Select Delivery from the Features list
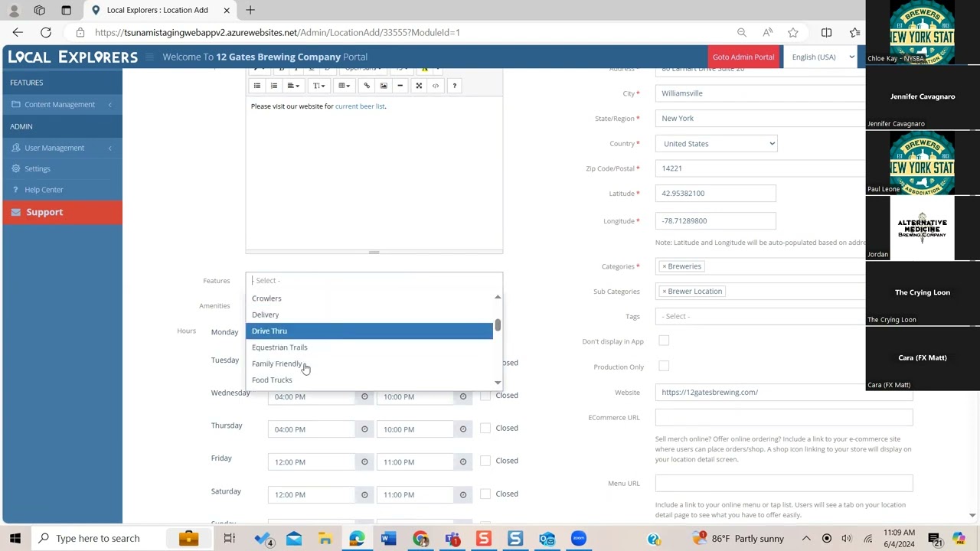980x551 pixels. click(370, 315)
